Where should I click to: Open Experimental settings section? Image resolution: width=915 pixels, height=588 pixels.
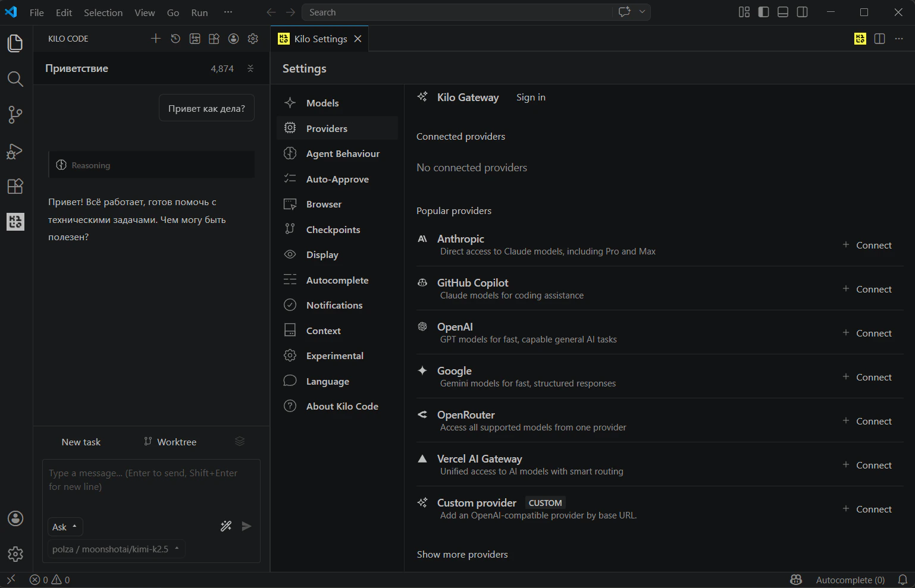[x=337, y=356]
